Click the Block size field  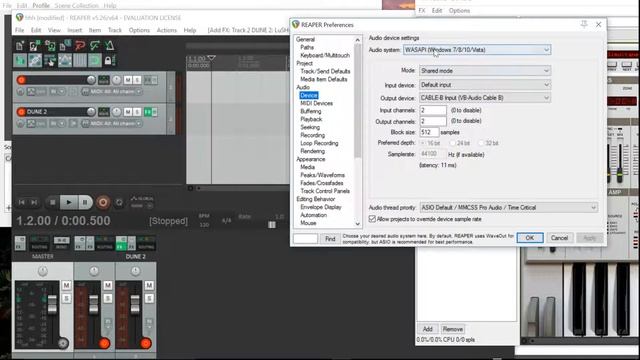pos(429,132)
